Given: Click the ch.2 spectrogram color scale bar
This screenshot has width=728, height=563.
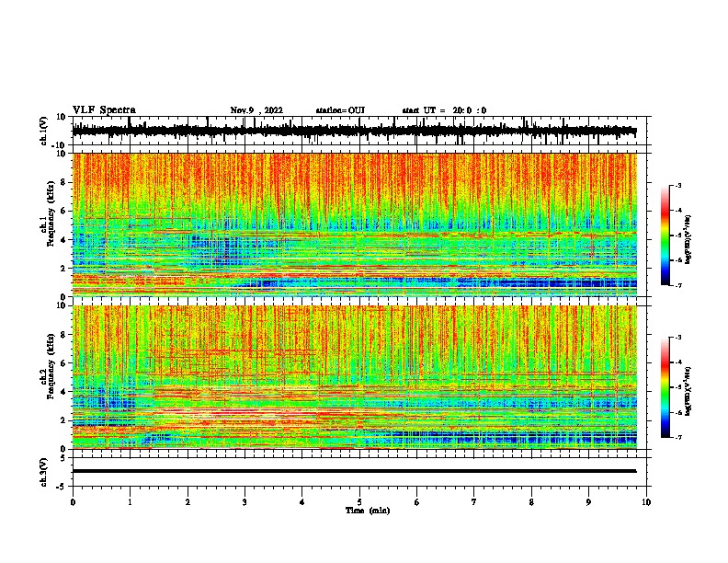Looking at the screenshot, I should pyautogui.click(x=665, y=387).
